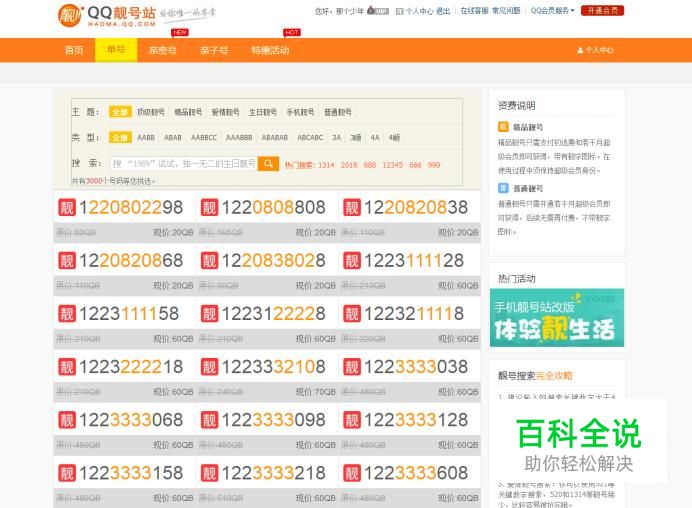Click the number search input field
Viewport: 692px width, 508px height.
(x=184, y=164)
